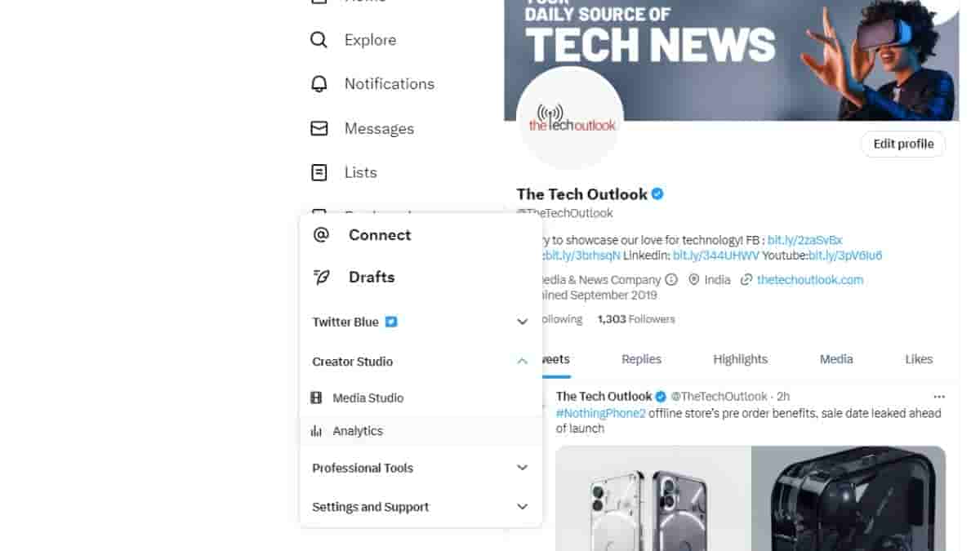Switch to the Replies tab

pyautogui.click(x=641, y=359)
